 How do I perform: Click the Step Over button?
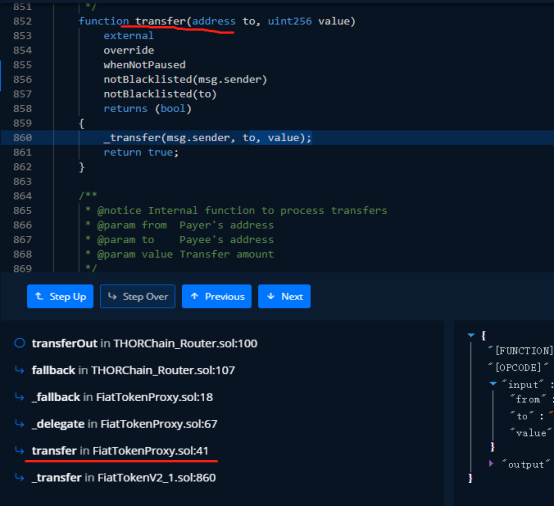click(137, 296)
